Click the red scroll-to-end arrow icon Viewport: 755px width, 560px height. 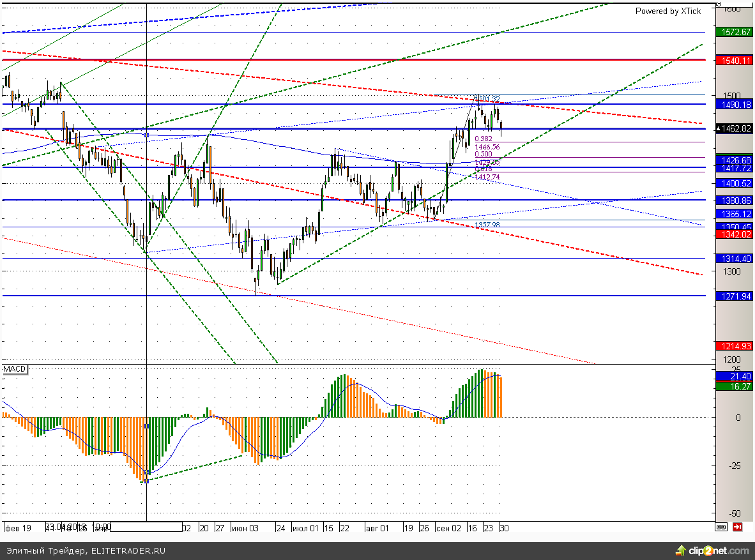(737, 527)
